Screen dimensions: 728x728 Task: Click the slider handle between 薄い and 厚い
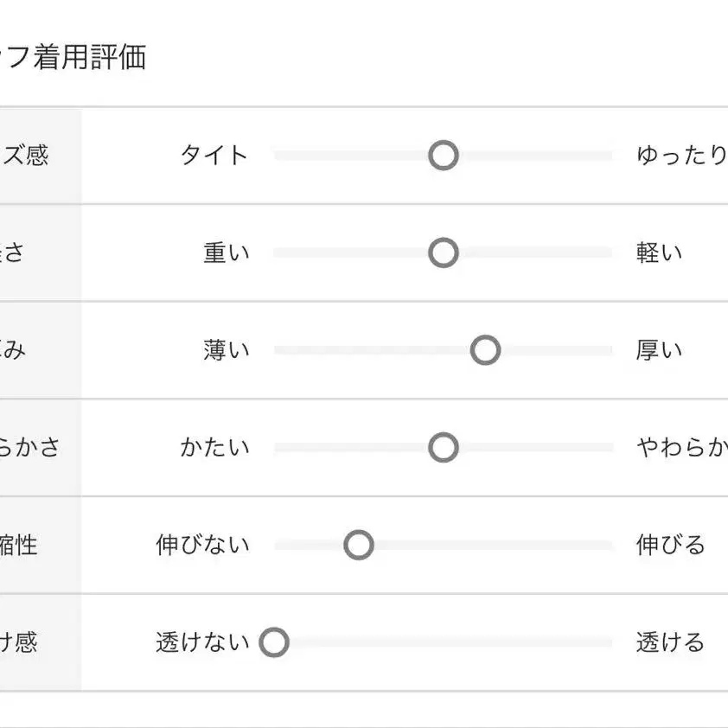click(x=485, y=350)
